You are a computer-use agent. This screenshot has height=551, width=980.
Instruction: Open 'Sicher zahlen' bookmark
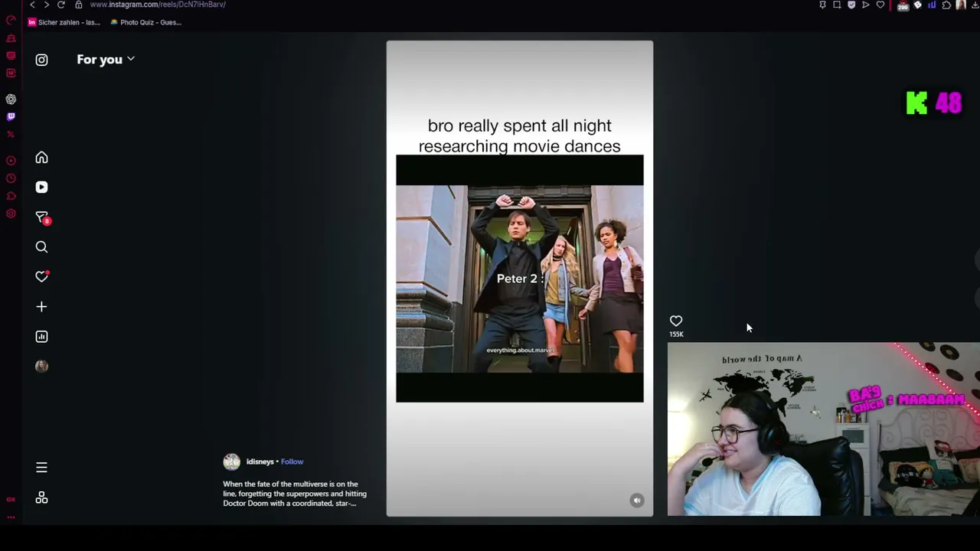64,22
